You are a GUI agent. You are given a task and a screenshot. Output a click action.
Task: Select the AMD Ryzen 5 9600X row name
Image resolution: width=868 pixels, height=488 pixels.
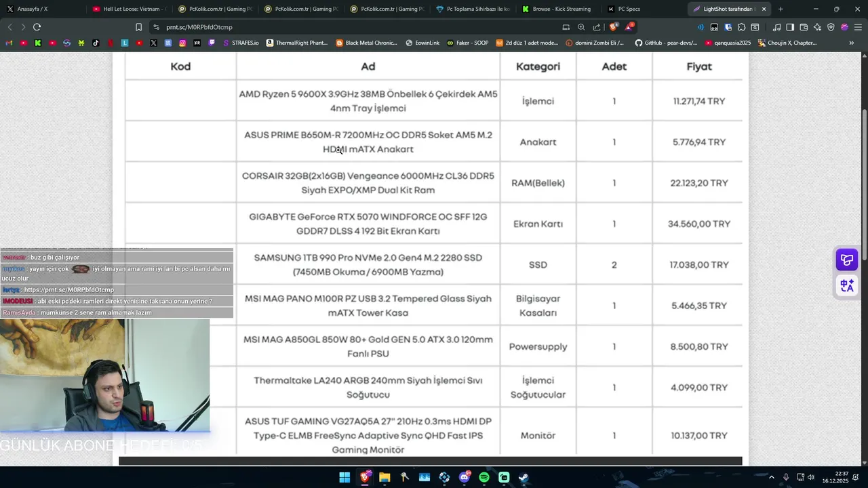point(368,101)
